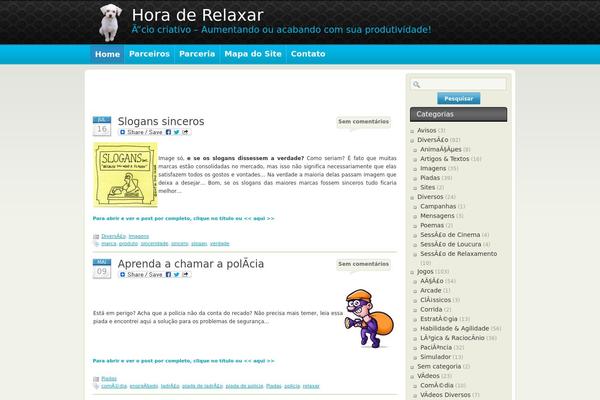Click 'Para abrir' link under polícia post
The width and height of the screenshot is (600, 400).
tap(183, 361)
